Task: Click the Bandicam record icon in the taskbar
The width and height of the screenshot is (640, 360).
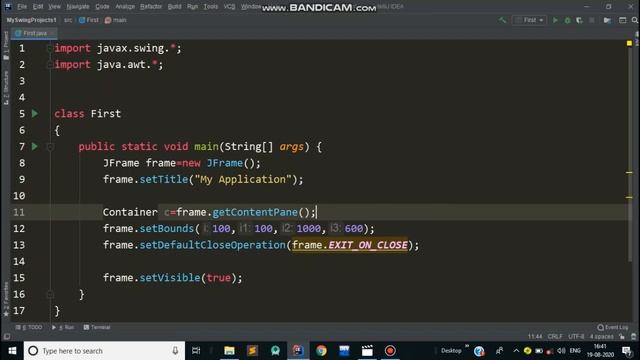Action: tap(390, 351)
